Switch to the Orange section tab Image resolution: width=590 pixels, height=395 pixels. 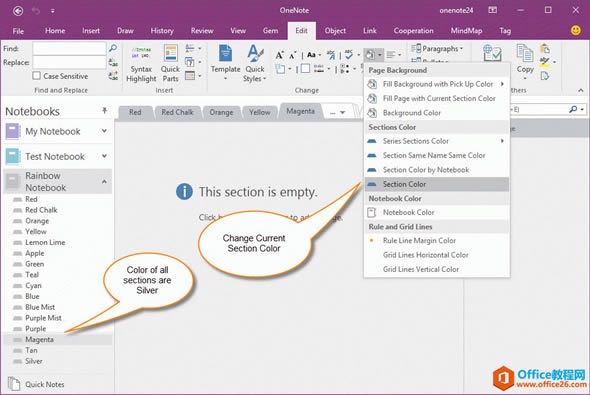[x=221, y=112]
